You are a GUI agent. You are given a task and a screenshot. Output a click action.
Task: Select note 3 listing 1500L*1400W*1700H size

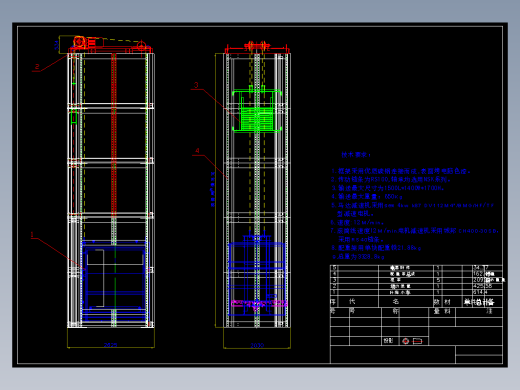pyautogui.click(x=387, y=188)
